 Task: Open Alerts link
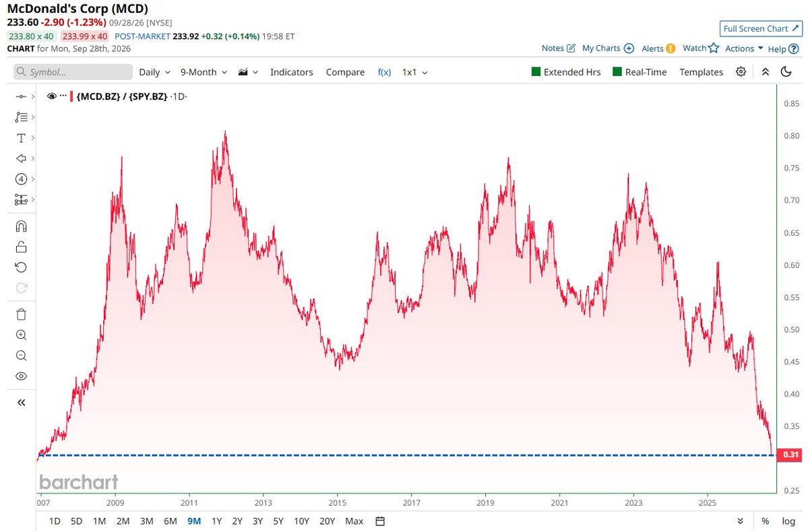coord(658,48)
